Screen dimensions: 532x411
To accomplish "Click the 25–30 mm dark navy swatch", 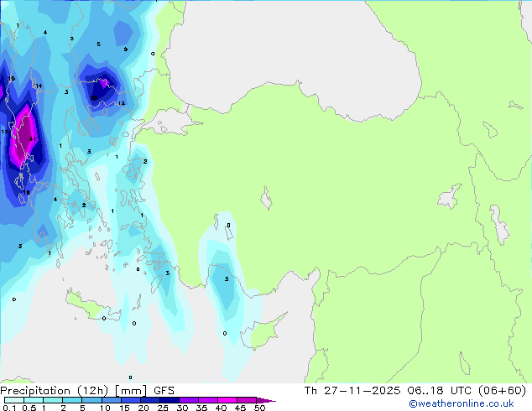I will (169, 400).
